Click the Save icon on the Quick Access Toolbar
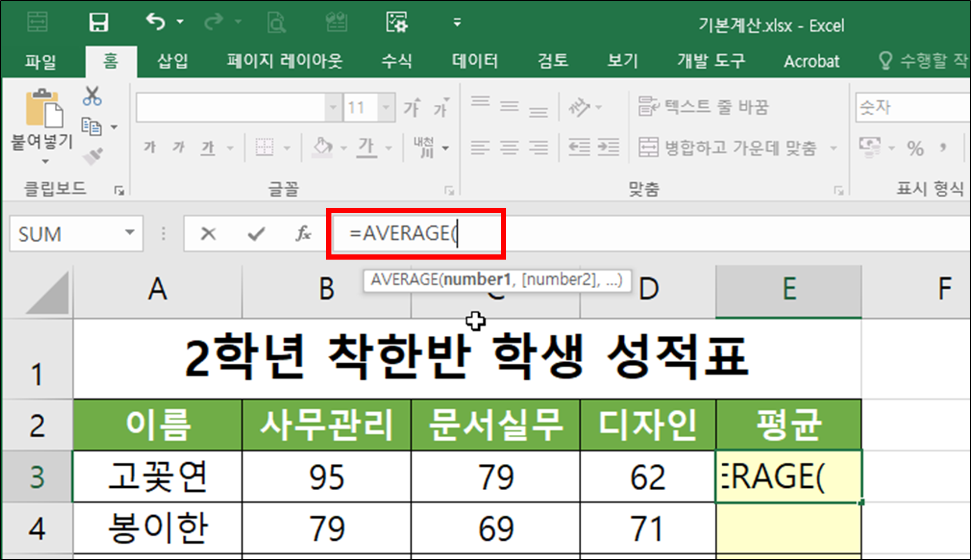Viewport: 971px width, 560px height. 98,22
